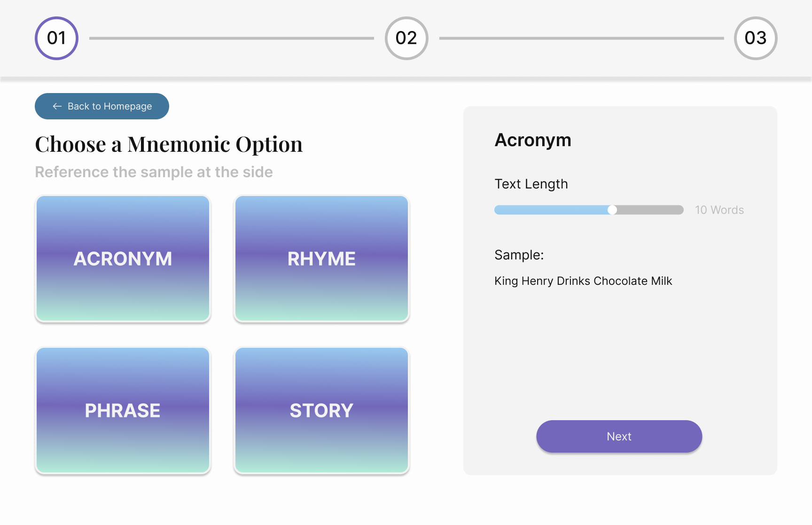Select step 01 in the progress indicator

point(56,38)
